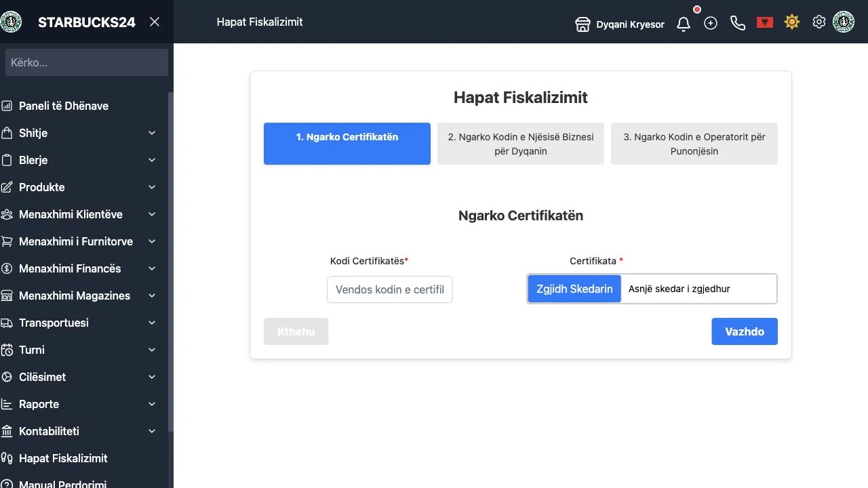868x488 pixels.
Task: Click the 'Certifikata' field label
Action: tap(595, 261)
